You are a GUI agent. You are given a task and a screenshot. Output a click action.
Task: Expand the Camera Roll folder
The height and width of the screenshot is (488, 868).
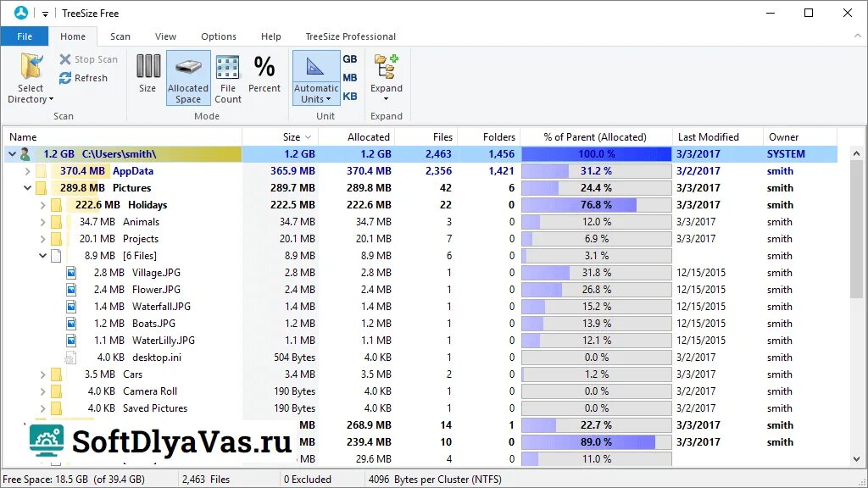pos(42,391)
